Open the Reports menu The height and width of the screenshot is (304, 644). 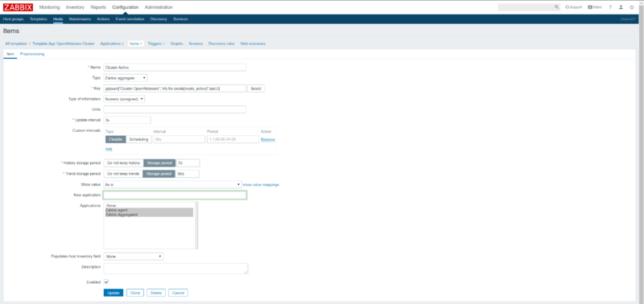pyautogui.click(x=98, y=7)
